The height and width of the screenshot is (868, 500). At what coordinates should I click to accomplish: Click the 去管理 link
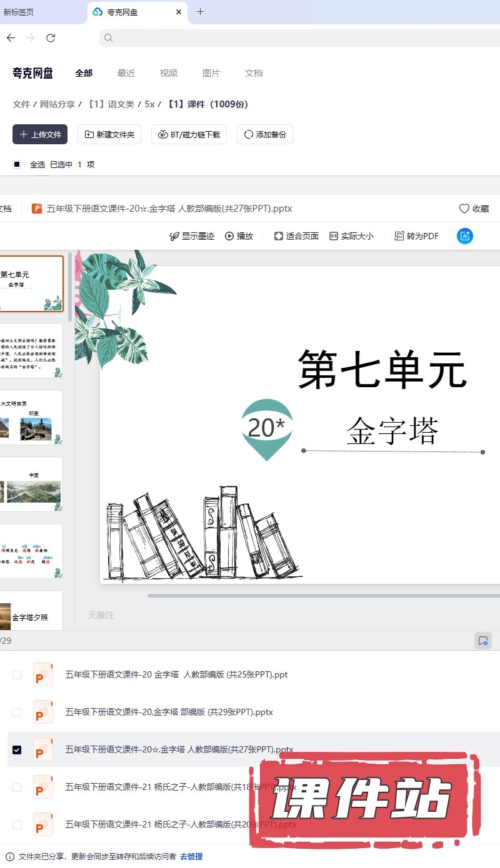click(x=191, y=857)
